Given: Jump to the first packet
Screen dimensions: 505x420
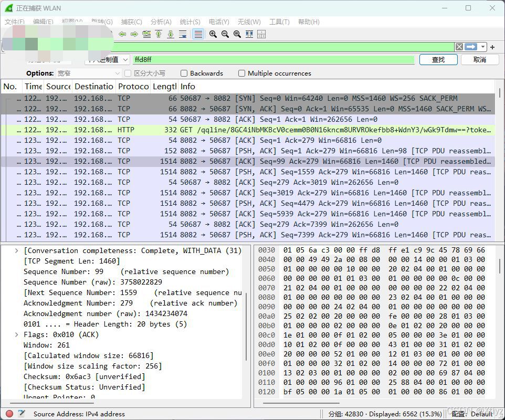Looking at the screenshot, I should click(159, 34).
